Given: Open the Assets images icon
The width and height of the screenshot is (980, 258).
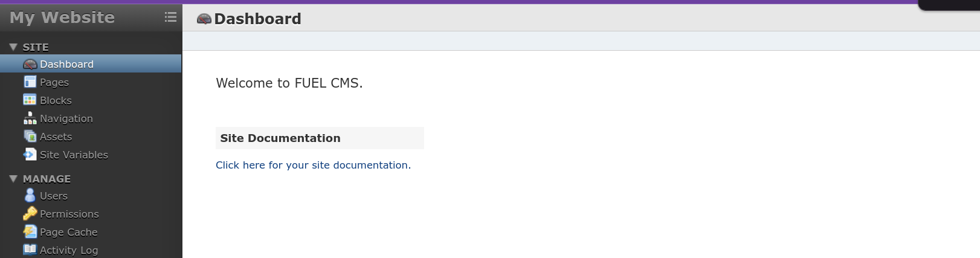Looking at the screenshot, I should tap(30, 136).
